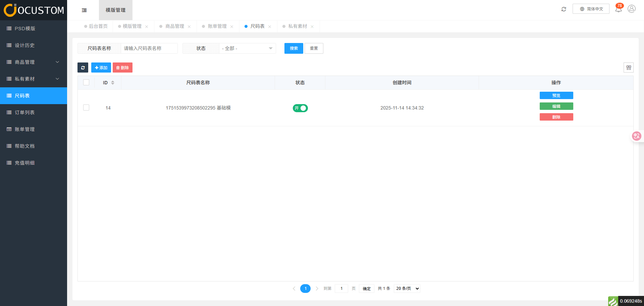Click the green 编辑 button for row 14
Image resolution: width=644 pixels, height=306 pixels.
pos(556,106)
